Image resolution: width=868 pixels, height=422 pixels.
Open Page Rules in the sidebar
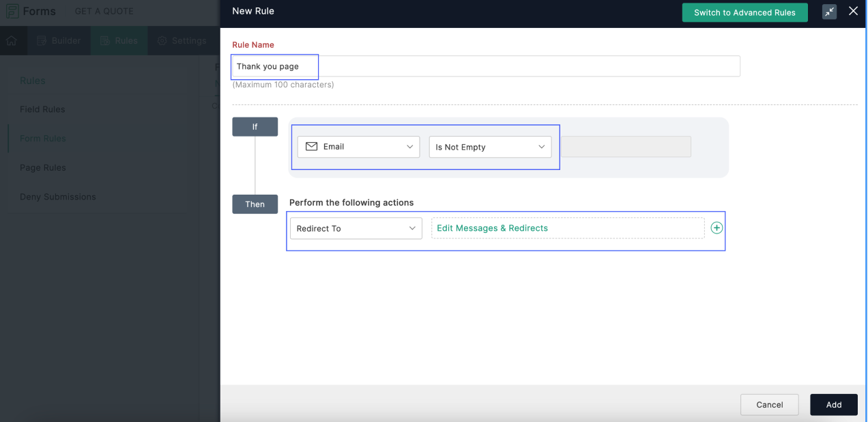click(42, 167)
